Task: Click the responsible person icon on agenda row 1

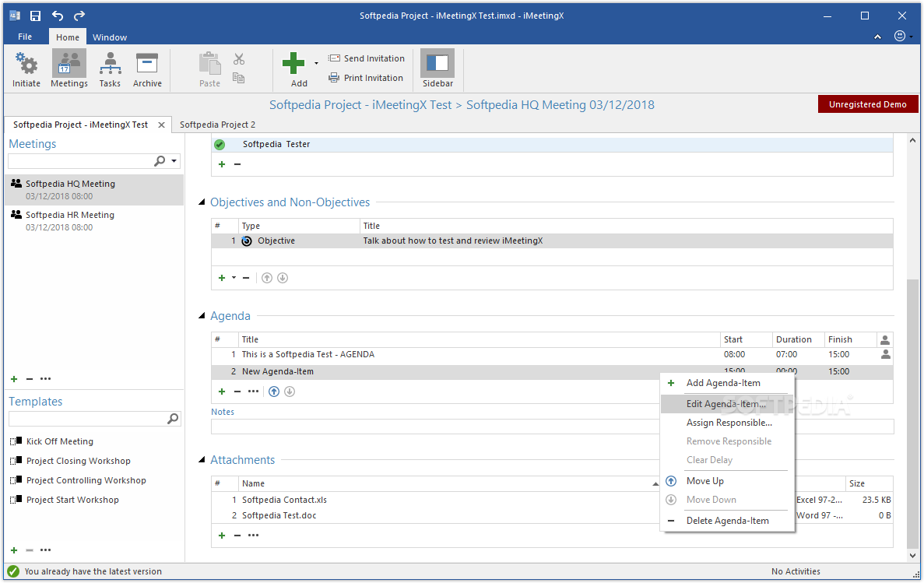Action: pyautogui.click(x=885, y=354)
